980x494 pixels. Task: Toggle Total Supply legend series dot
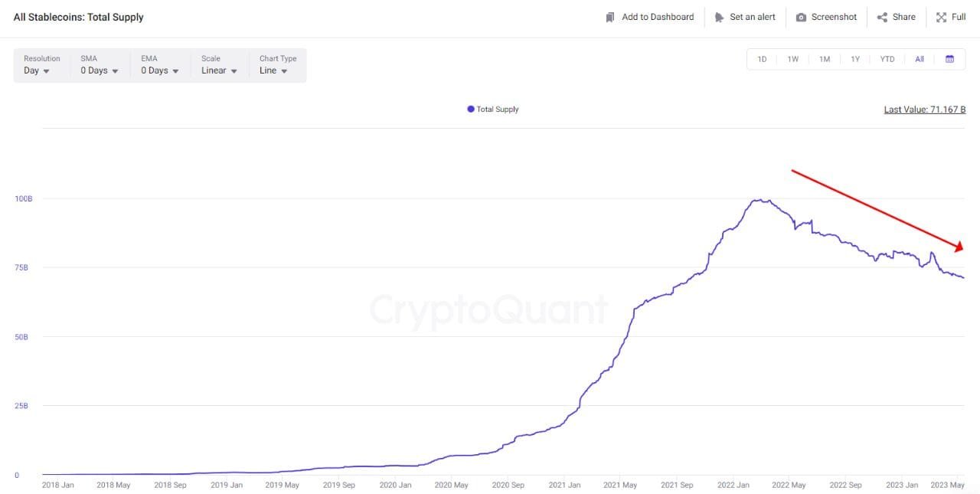(x=471, y=109)
